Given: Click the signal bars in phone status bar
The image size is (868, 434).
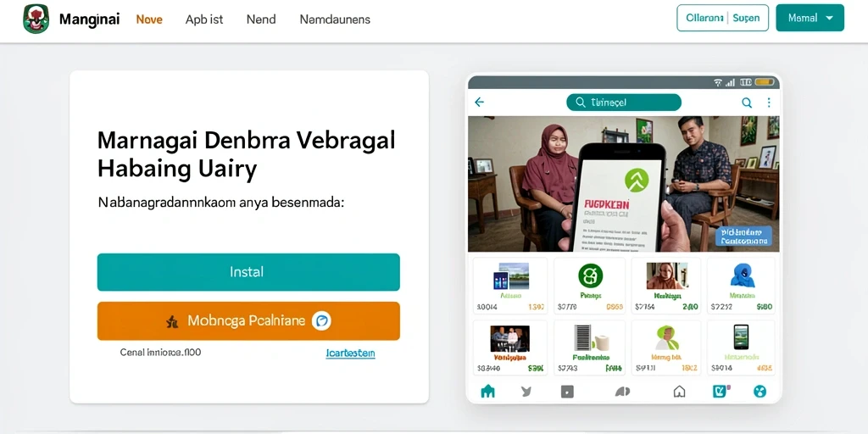Looking at the screenshot, I should (730, 82).
